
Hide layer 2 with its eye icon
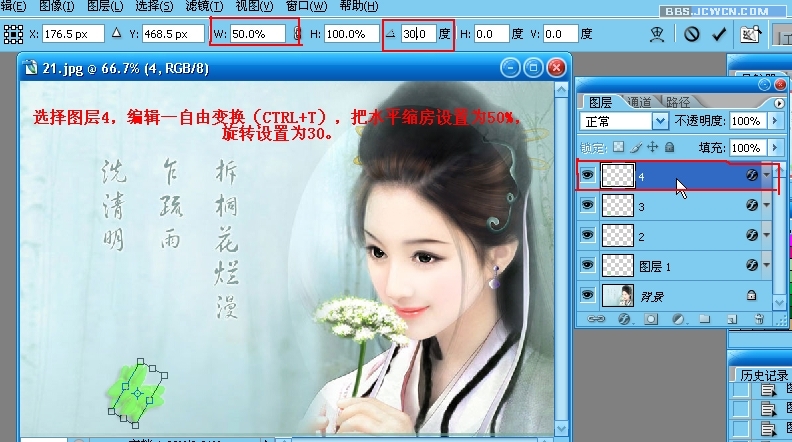(x=587, y=235)
